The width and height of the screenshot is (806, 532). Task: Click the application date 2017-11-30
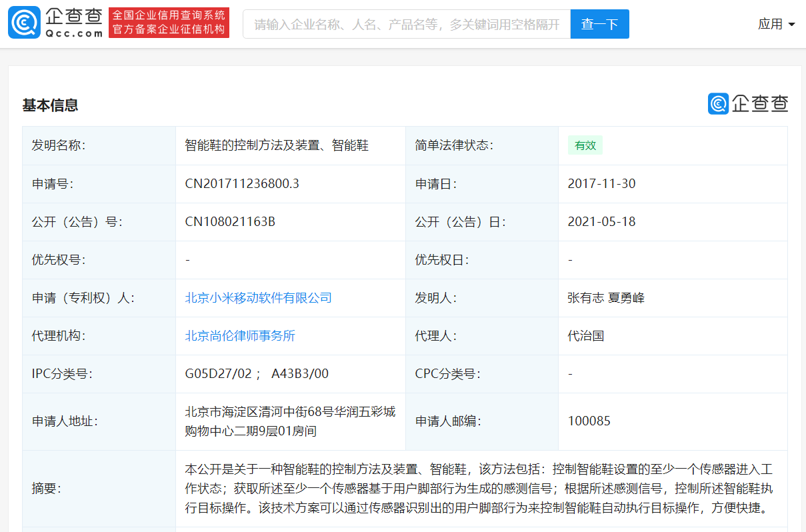point(601,184)
